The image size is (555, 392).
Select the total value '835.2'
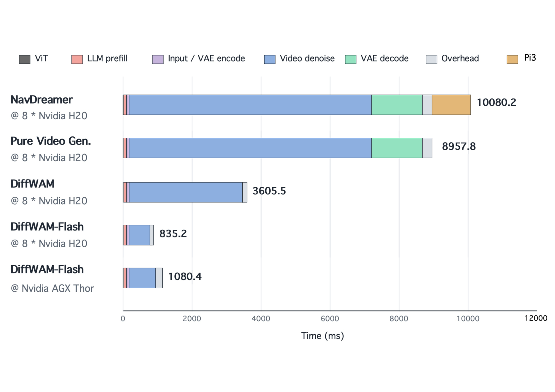(173, 234)
